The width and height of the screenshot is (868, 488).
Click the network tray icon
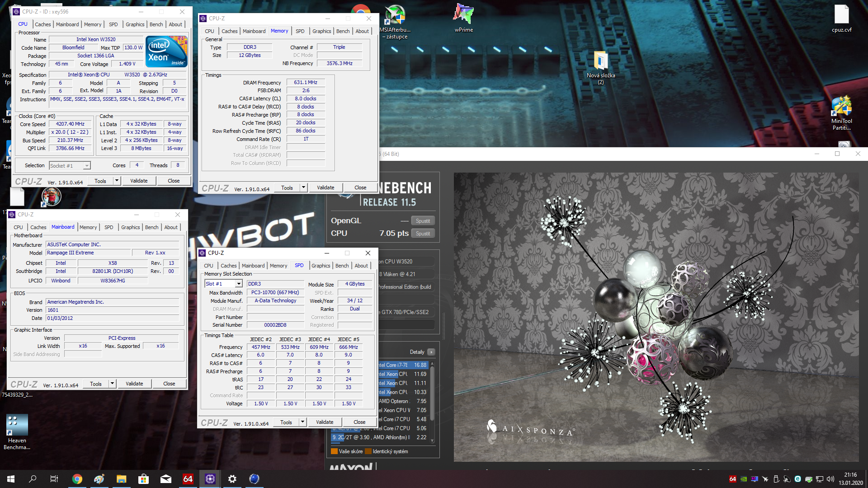819,479
